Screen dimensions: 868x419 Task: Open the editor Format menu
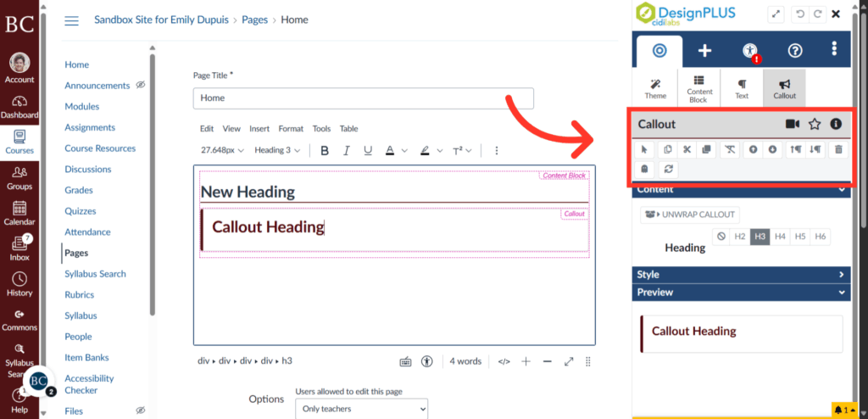291,129
